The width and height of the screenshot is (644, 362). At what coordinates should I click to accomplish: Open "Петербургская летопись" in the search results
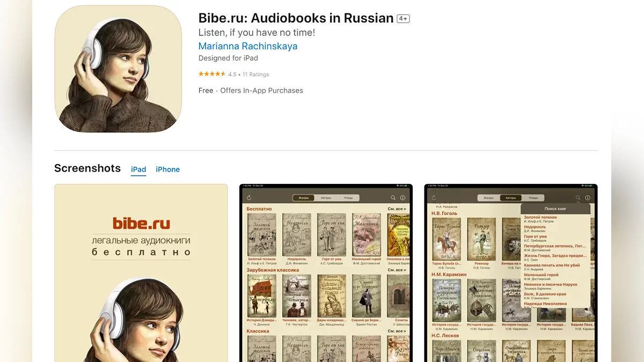(554, 246)
